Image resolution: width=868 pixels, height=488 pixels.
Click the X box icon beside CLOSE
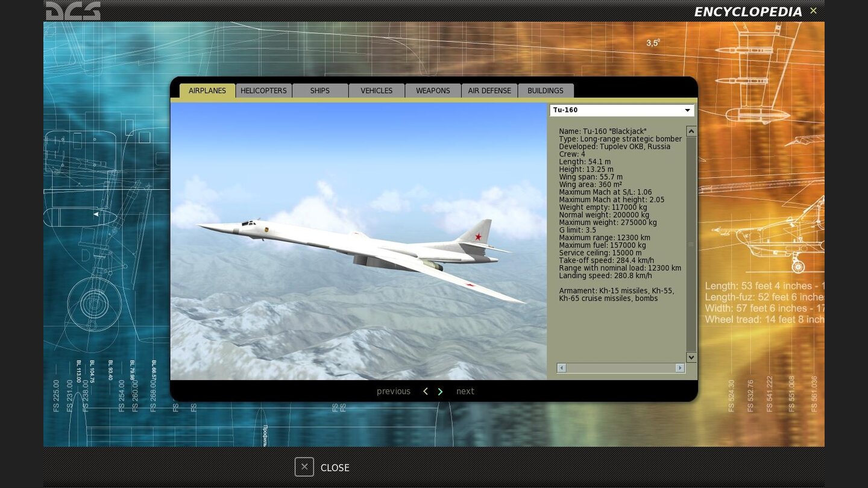pyautogui.click(x=304, y=467)
